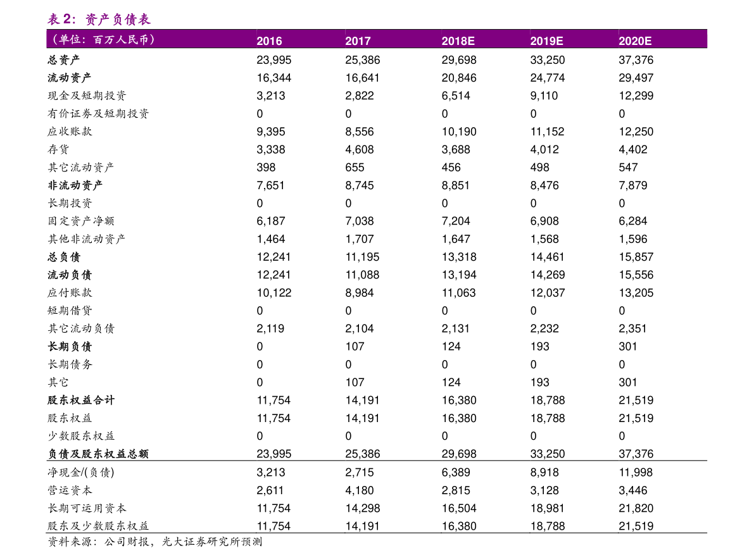Select the 固定资产净额 row label

81,221
